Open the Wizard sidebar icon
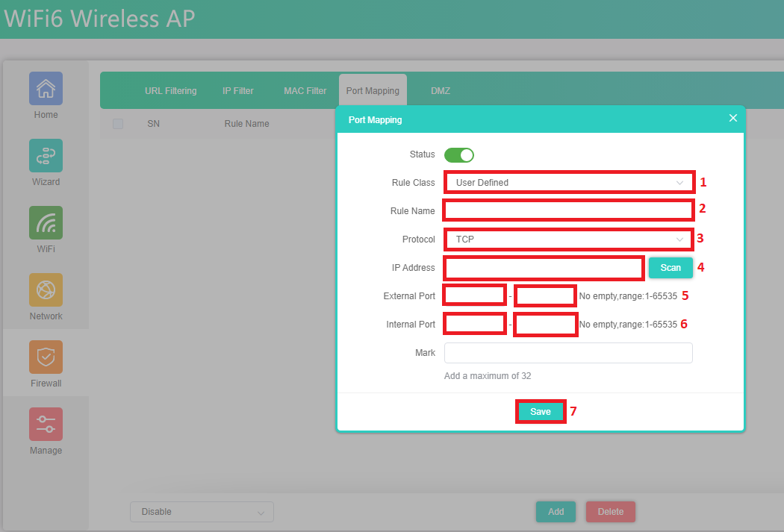This screenshot has width=784, height=532. tap(46, 156)
